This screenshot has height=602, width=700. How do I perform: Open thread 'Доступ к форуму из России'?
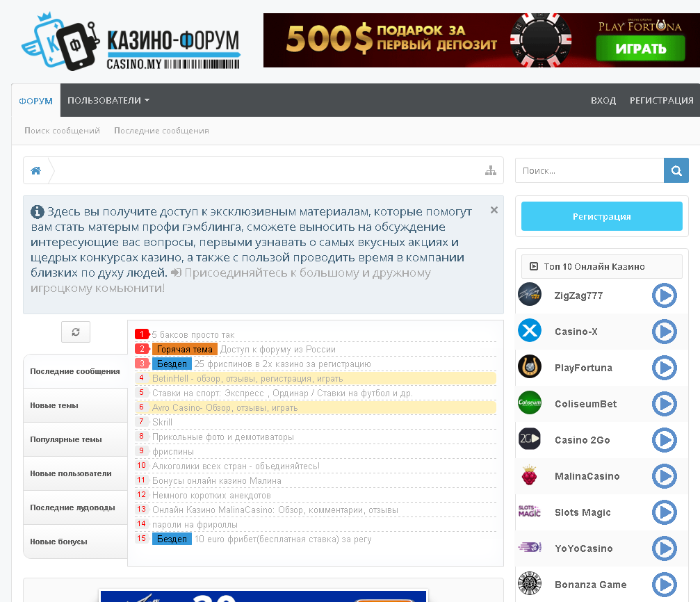(x=277, y=349)
